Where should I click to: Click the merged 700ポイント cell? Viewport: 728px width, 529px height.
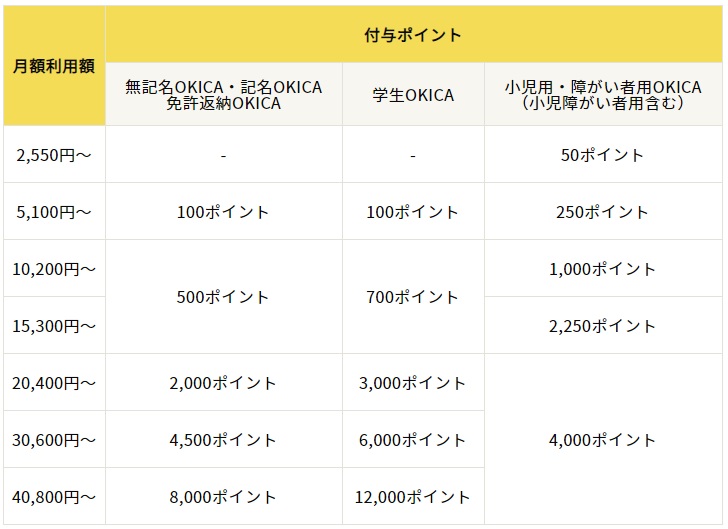point(413,297)
